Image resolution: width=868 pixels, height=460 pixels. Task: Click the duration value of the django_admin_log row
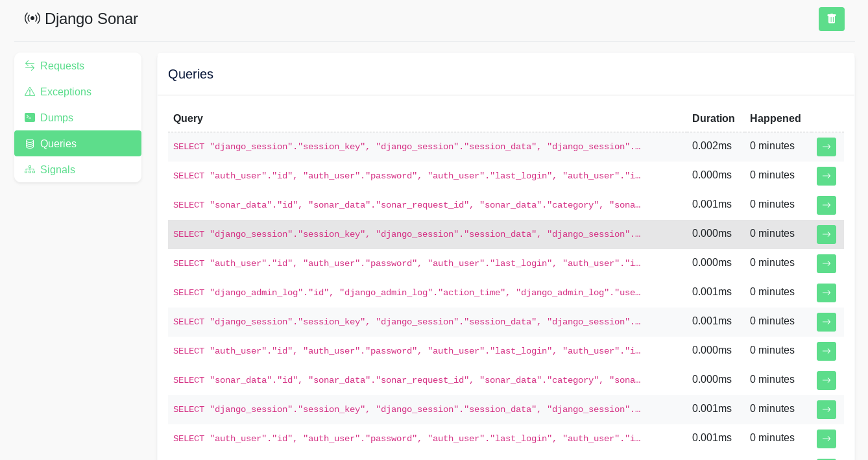click(712, 292)
